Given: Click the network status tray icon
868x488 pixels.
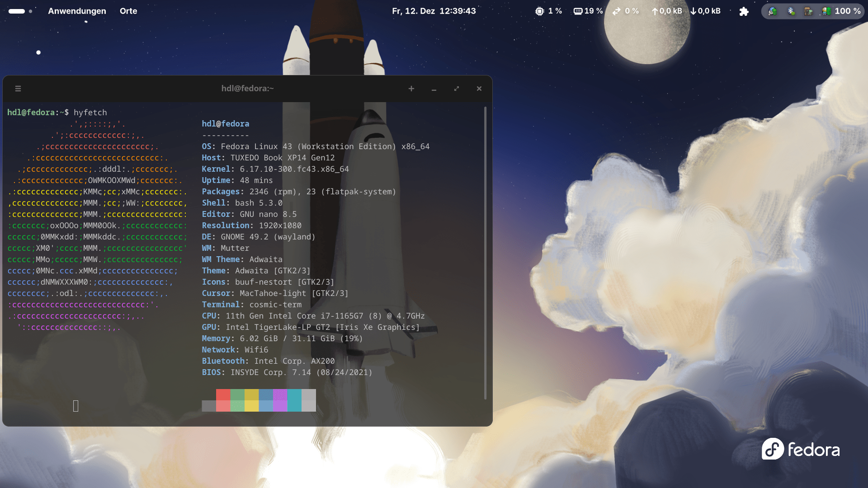Looking at the screenshot, I should 773,11.
